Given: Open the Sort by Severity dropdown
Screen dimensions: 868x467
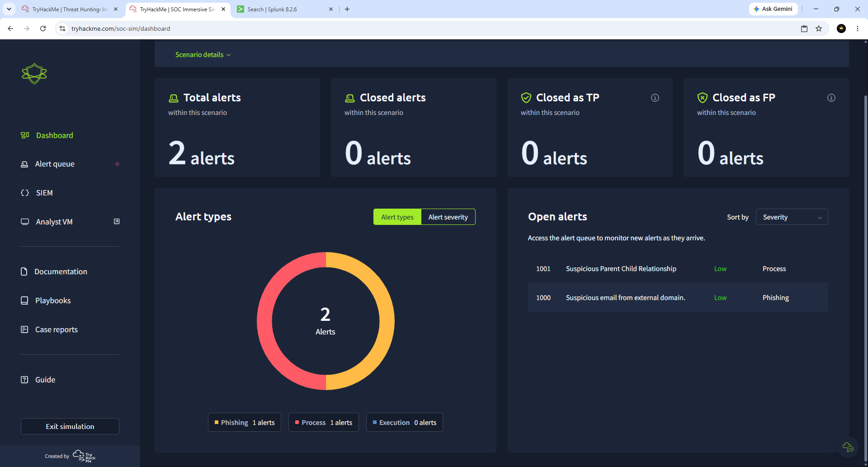Looking at the screenshot, I should [792, 217].
